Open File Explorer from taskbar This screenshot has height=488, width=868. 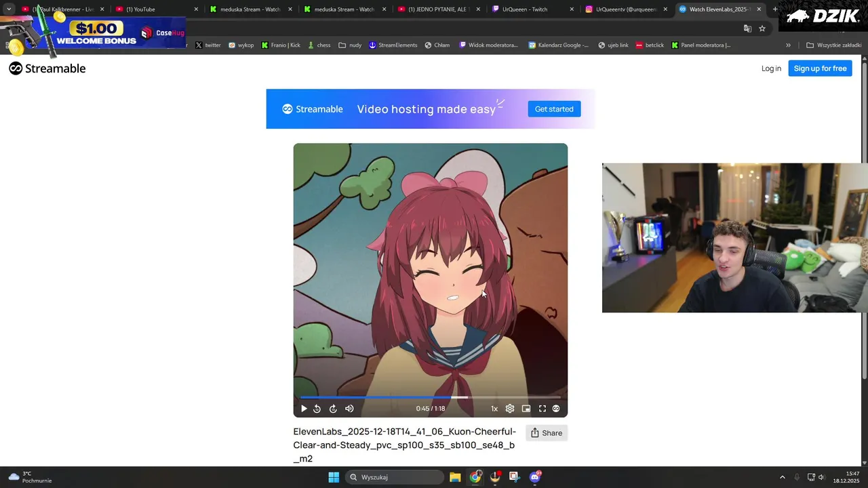[455, 477]
